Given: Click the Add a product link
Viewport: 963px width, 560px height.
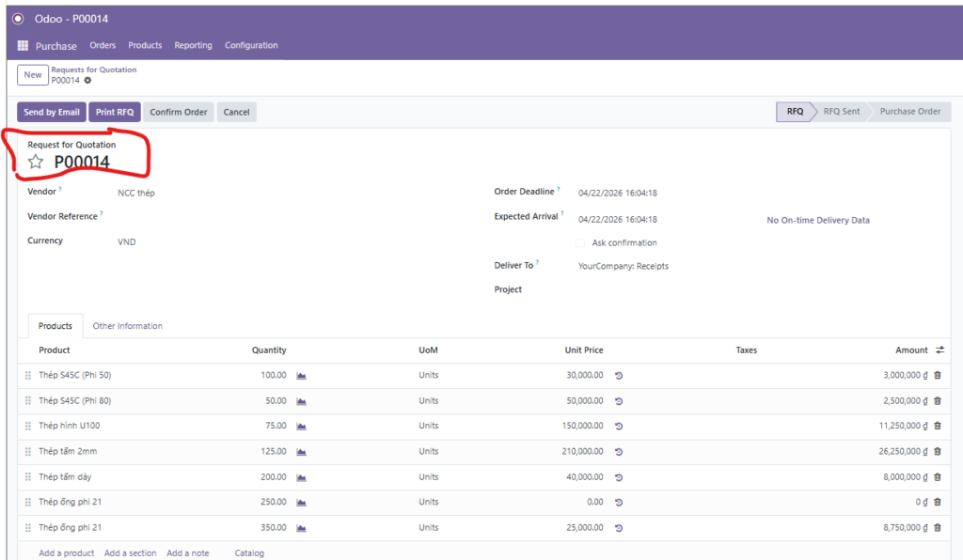Looking at the screenshot, I should (x=67, y=553).
